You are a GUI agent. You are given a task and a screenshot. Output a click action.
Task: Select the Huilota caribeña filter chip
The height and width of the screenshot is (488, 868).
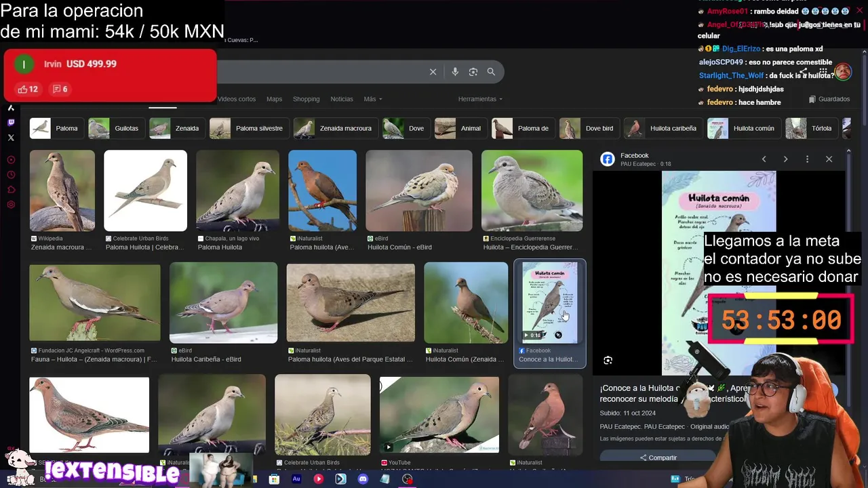(663, 128)
